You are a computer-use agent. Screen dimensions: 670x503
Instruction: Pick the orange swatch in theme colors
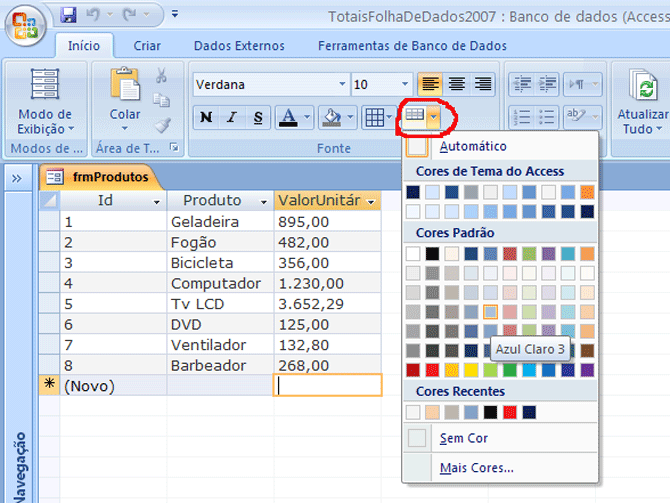587,192
